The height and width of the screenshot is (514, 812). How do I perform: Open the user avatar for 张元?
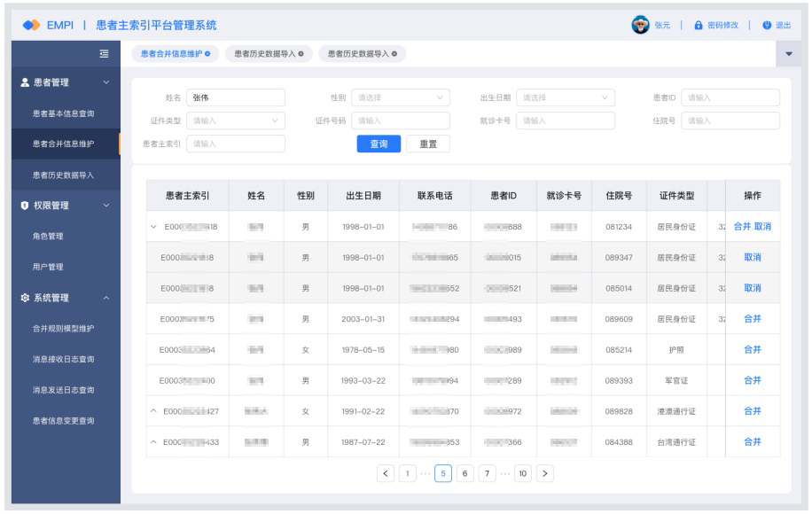pyautogui.click(x=641, y=25)
